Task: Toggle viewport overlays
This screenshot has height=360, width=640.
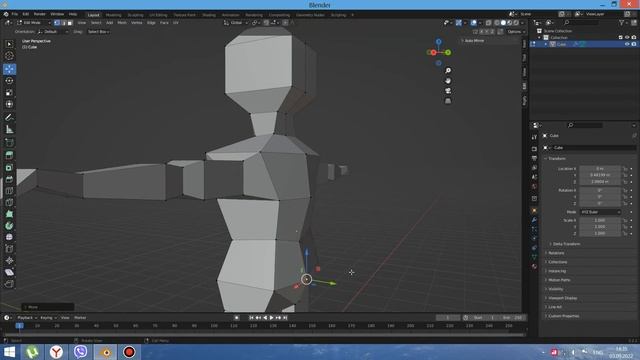Action: point(473,23)
